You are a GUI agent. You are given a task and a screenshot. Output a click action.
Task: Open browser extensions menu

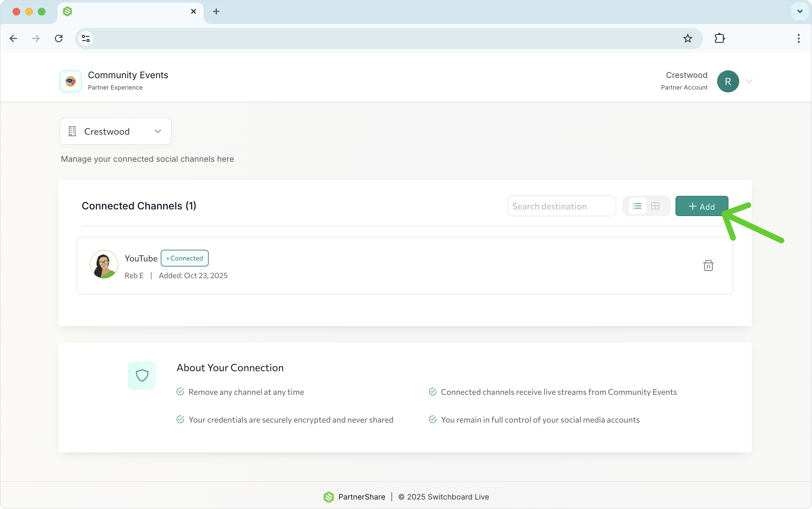[720, 38]
